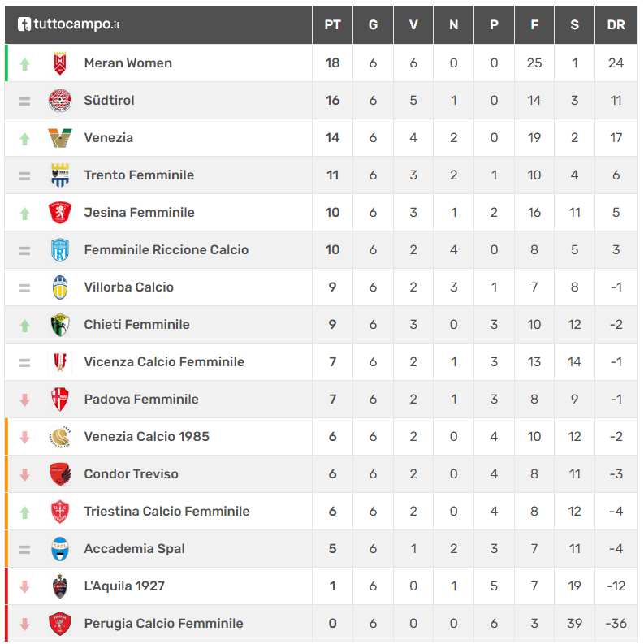Image resolution: width=644 pixels, height=644 pixels.
Task: Open the Femminile Riccione Calcio team link
Action: click(x=166, y=250)
